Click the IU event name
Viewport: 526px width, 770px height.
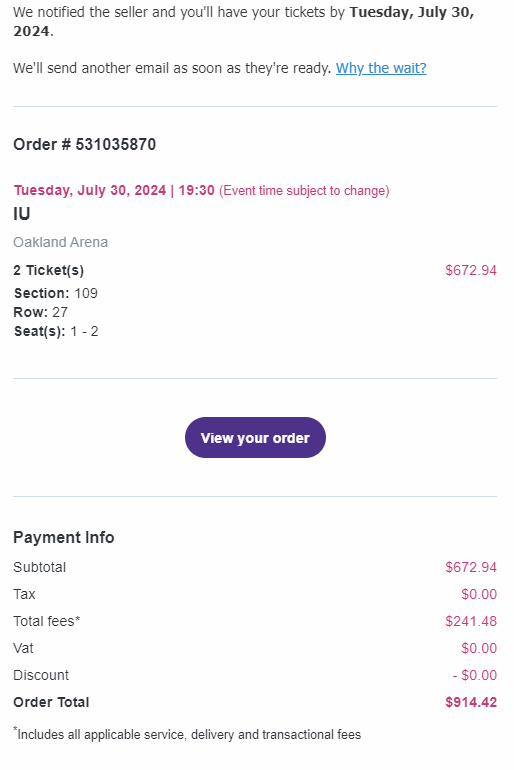[x=22, y=214]
